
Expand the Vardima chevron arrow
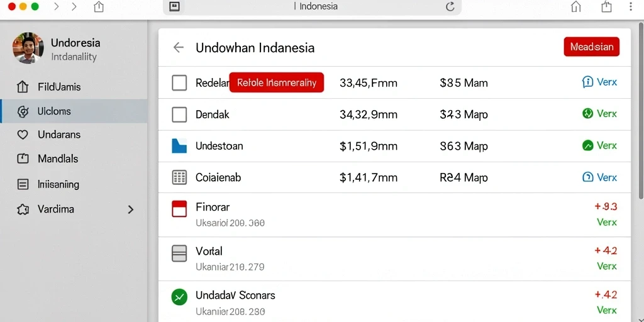(131, 209)
